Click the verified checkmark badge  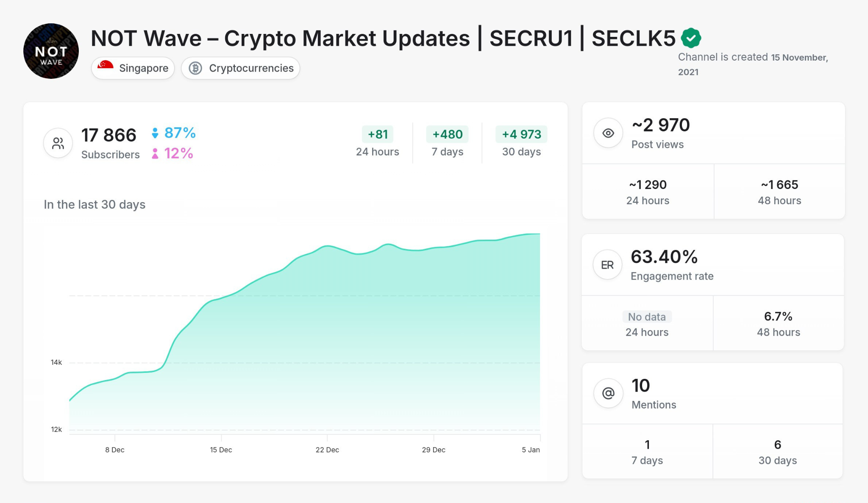[x=691, y=37]
